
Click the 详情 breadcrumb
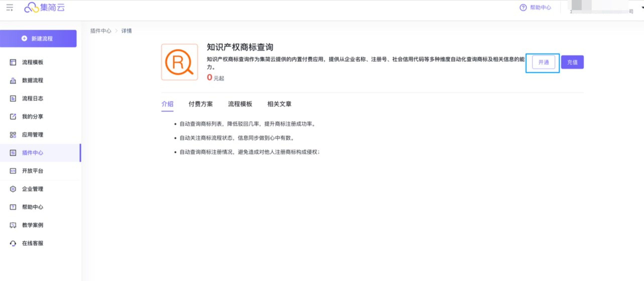(x=126, y=31)
